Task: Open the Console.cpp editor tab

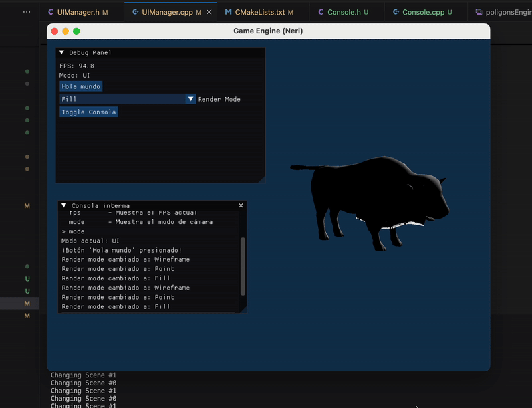Action: (x=425, y=12)
